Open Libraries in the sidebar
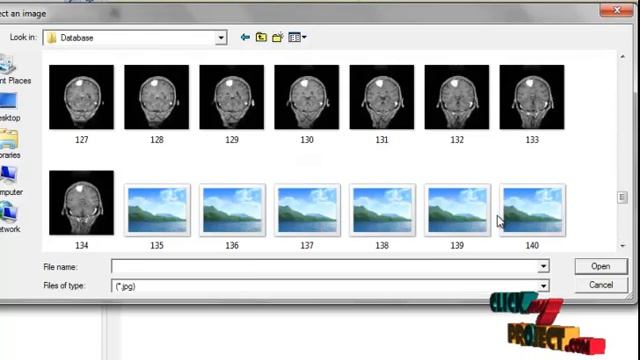The width and height of the screenshot is (640, 360). point(10,144)
